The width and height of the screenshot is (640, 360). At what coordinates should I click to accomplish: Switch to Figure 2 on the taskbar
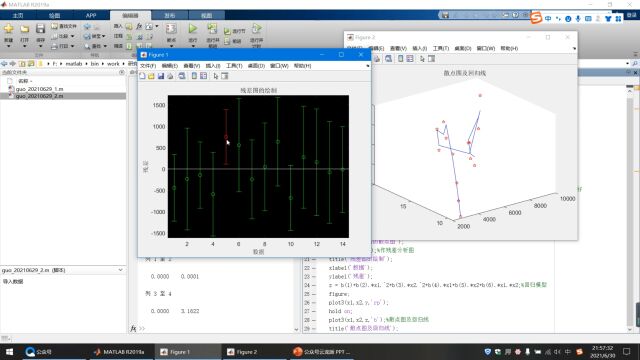click(x=242, y=351)
